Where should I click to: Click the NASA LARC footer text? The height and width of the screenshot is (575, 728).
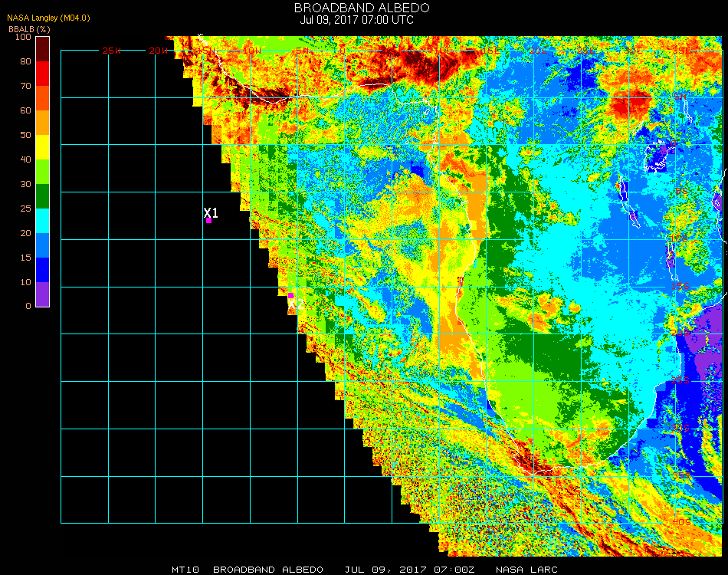click(x=526, y=570)
